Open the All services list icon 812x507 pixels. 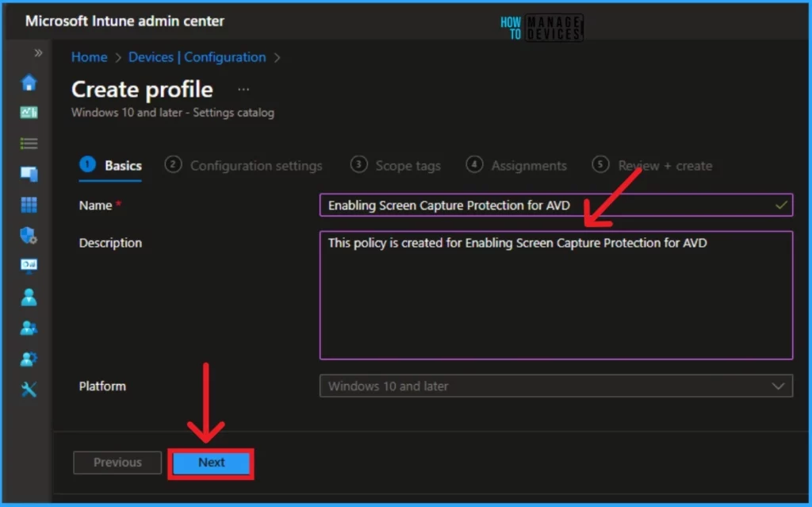(29, 143)
